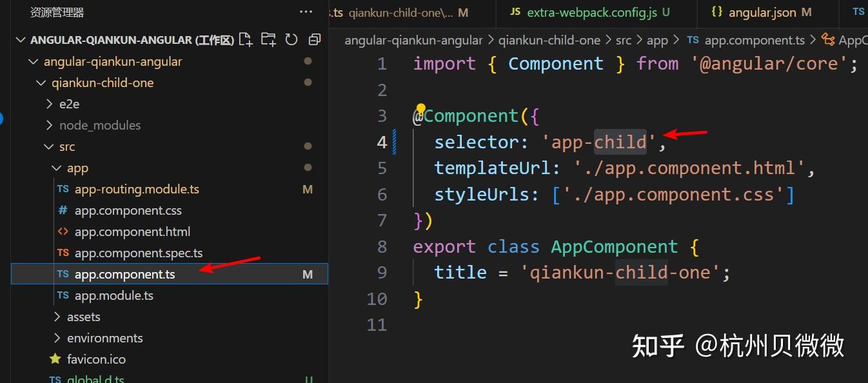868x383 pixels.
Task: Click the AppComponent class name in code
Action: [615, 247]
